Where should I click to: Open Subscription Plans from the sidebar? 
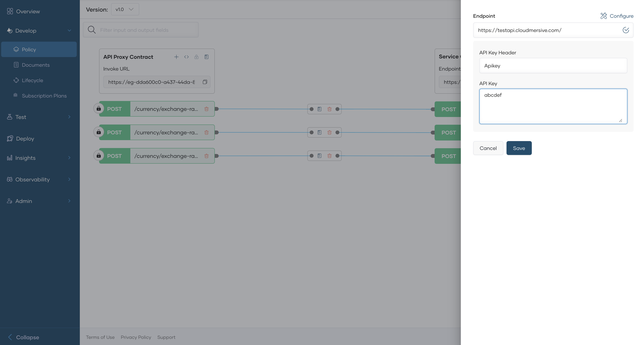[44, 96]
